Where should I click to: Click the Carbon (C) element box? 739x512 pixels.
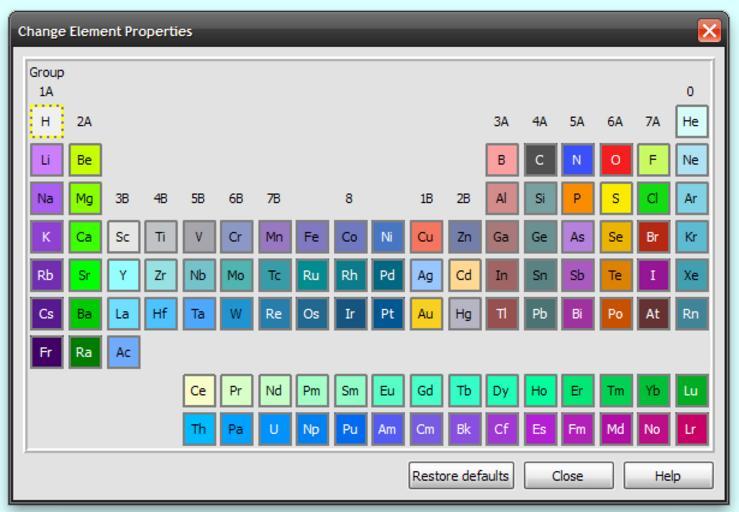coord(540,160)
